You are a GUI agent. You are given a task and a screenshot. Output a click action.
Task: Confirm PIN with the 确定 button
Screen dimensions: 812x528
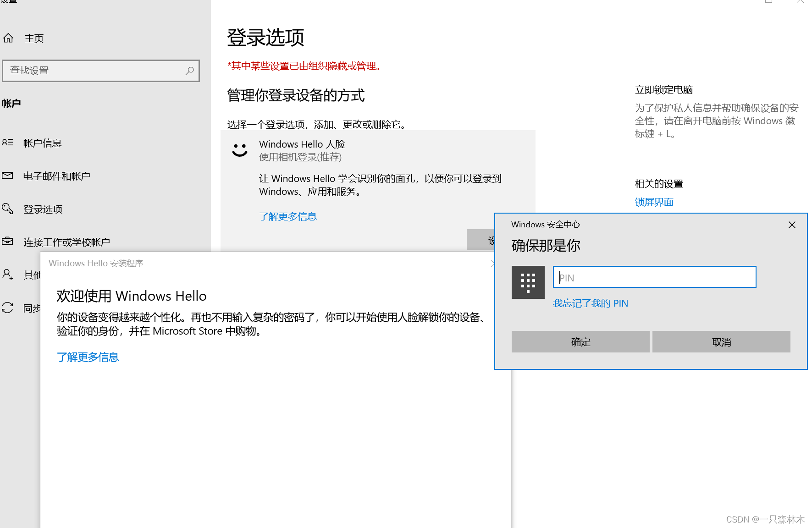[580, 342]
